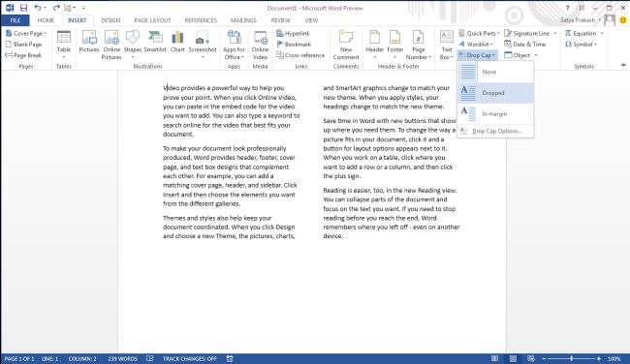Open the Object dropdown arrow
The image size is (630, 364).
click(536, 55)
